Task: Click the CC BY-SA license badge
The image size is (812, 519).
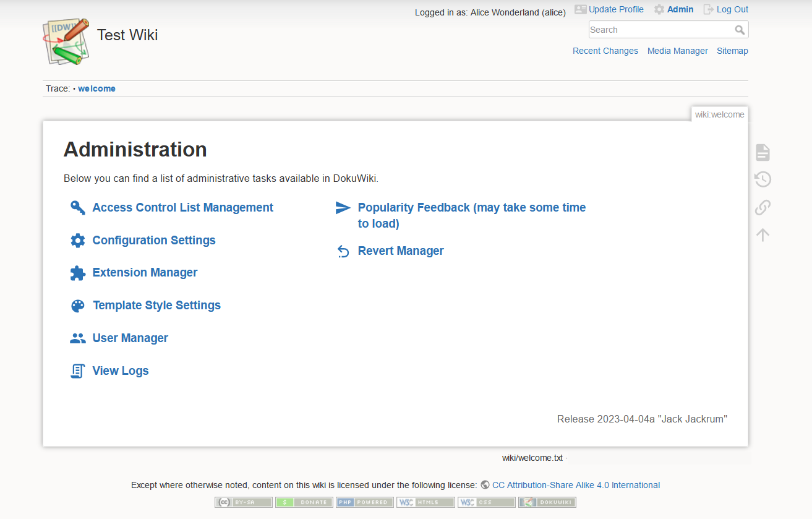Action: click(x=244, y=502)
